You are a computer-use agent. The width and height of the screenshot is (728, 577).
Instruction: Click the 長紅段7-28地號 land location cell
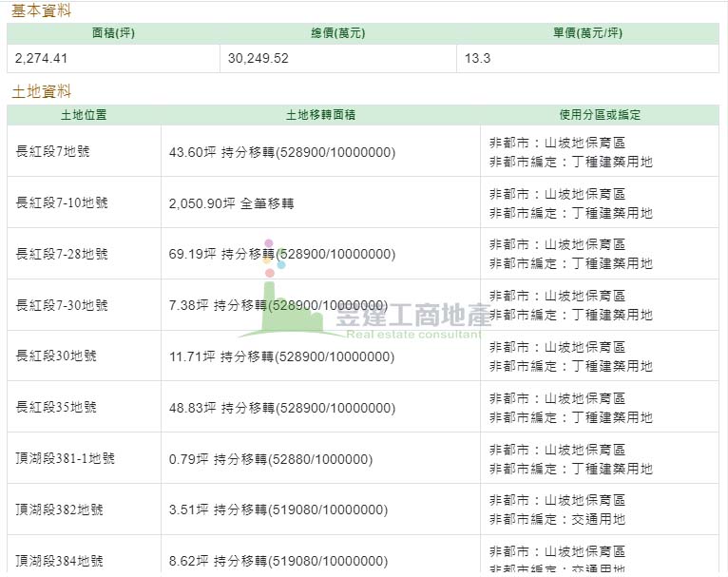pyautogui.click(x=63, y=255)
